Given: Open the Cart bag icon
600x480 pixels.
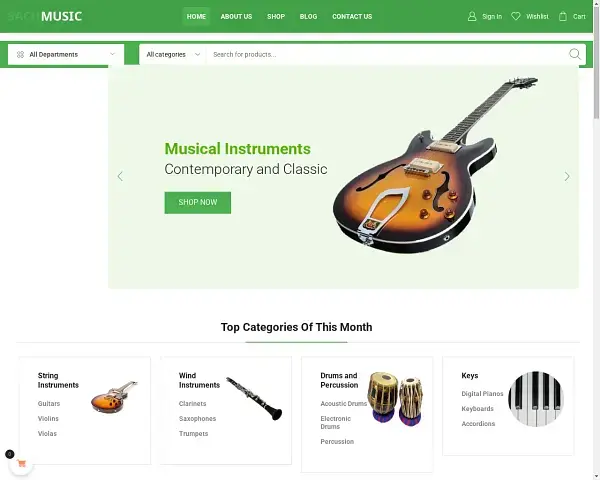Looking at the screenshot, I should [562, 16].
